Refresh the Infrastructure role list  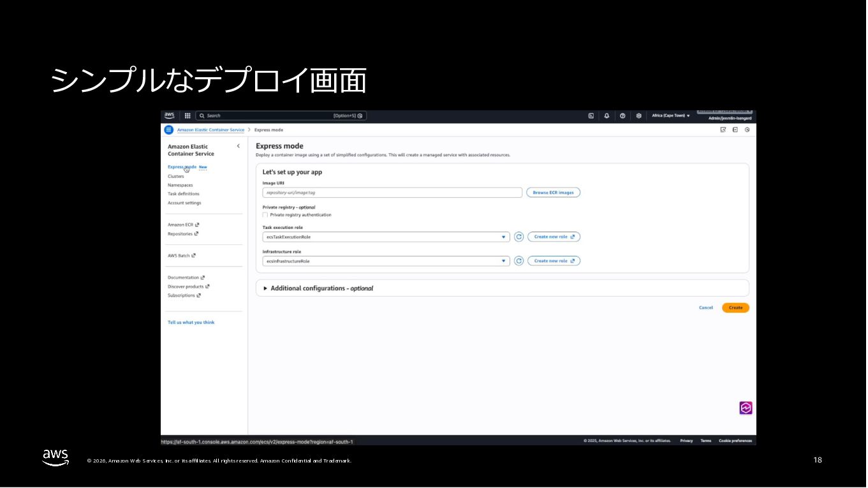(x=519, y=261)
